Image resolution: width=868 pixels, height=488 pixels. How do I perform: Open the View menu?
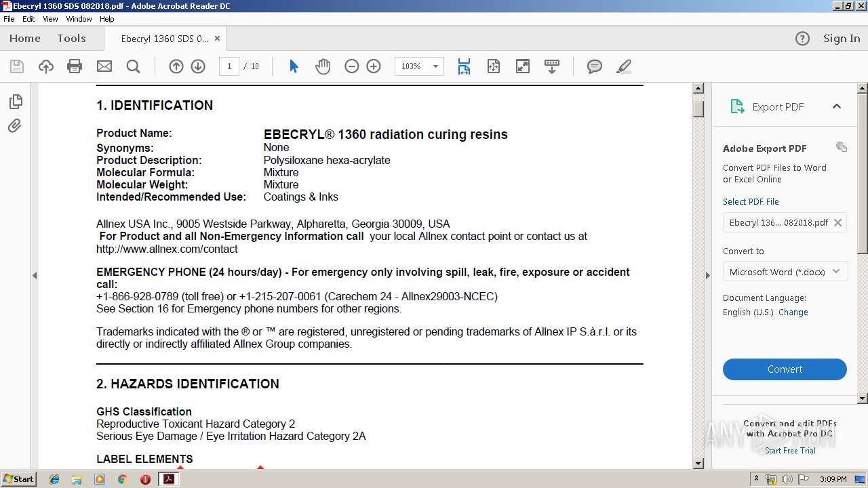50,19
